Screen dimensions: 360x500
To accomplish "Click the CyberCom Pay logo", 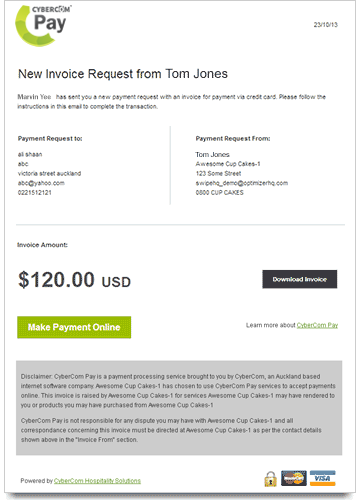I will [x=43, y=26].
